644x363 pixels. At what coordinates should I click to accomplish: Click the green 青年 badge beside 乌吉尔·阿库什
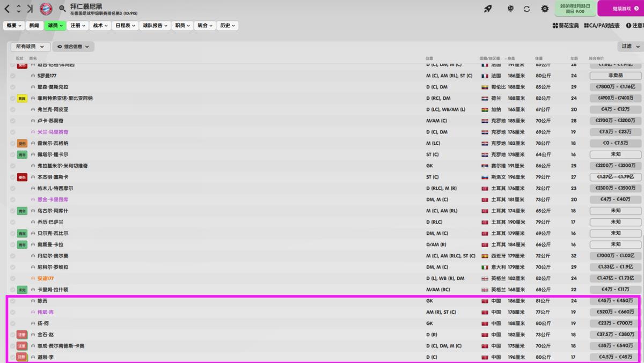click(x=22, y=211)
